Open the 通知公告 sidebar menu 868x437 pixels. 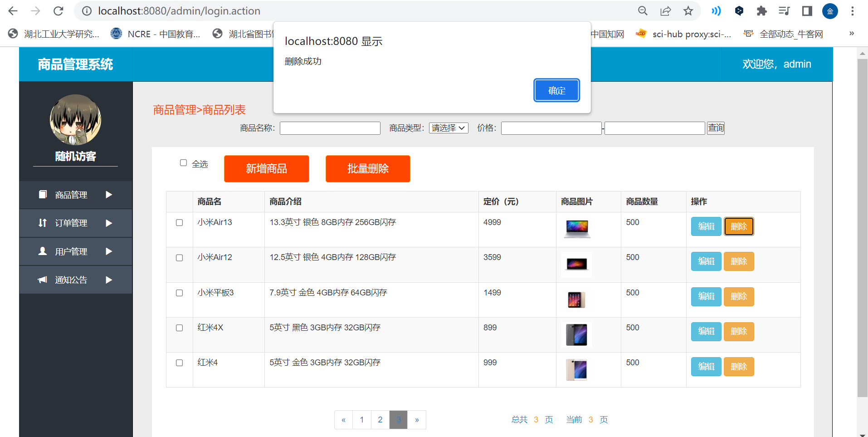click(76, 280)
